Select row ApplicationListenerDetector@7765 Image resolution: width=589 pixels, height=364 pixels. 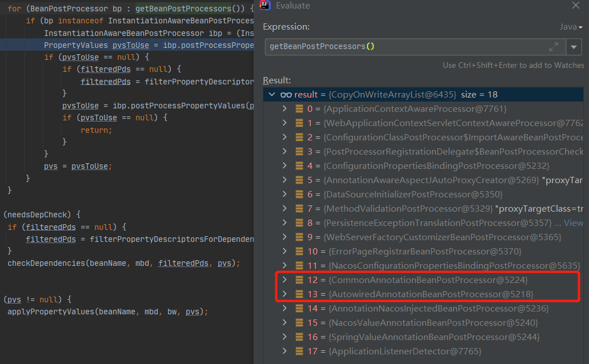[423, 351]
